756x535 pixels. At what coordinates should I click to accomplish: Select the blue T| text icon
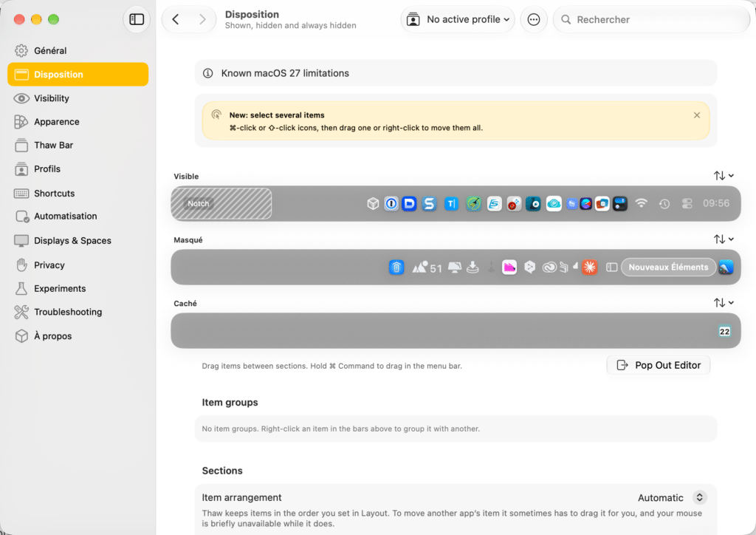coord(451,203)
